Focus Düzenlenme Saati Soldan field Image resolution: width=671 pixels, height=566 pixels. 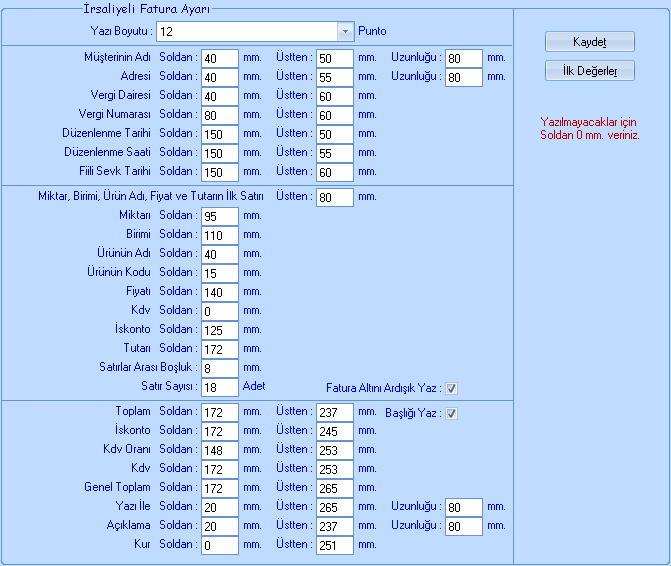point(220,153)
